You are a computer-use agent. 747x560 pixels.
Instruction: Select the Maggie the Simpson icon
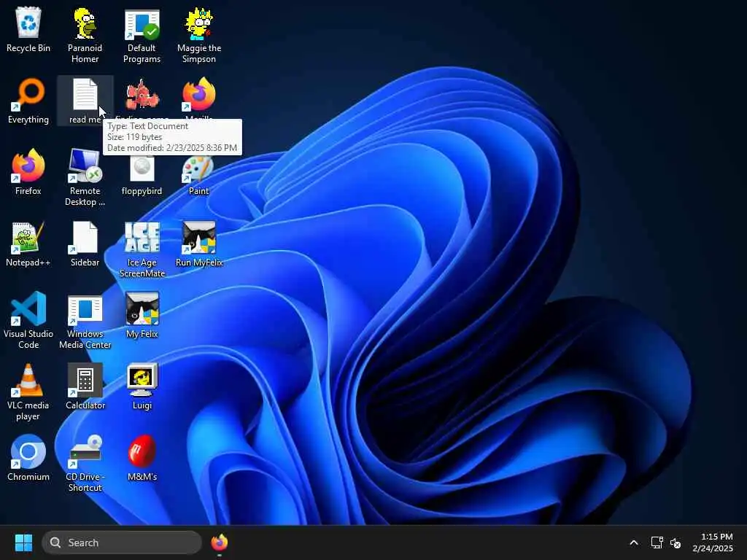(x=199, y=36)
